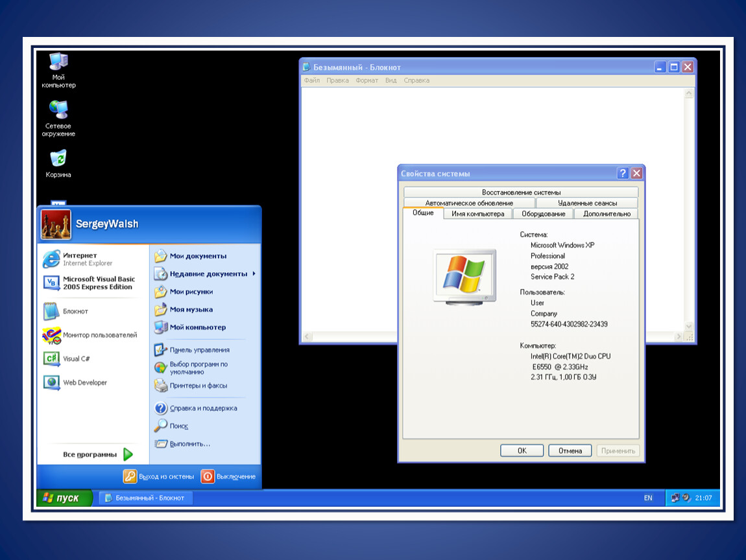This screenshot has height=560, width=746.
Task: Switch to Автоматическое обновление tab
Action: (469, 203)
